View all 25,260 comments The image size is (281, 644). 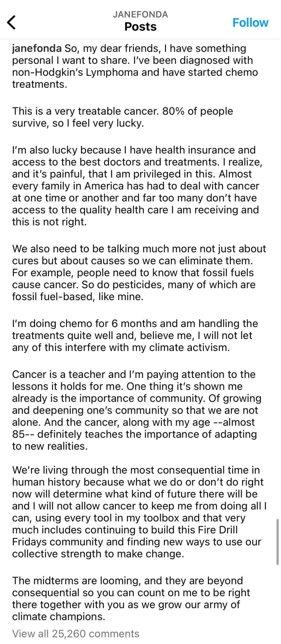[76, 634]
